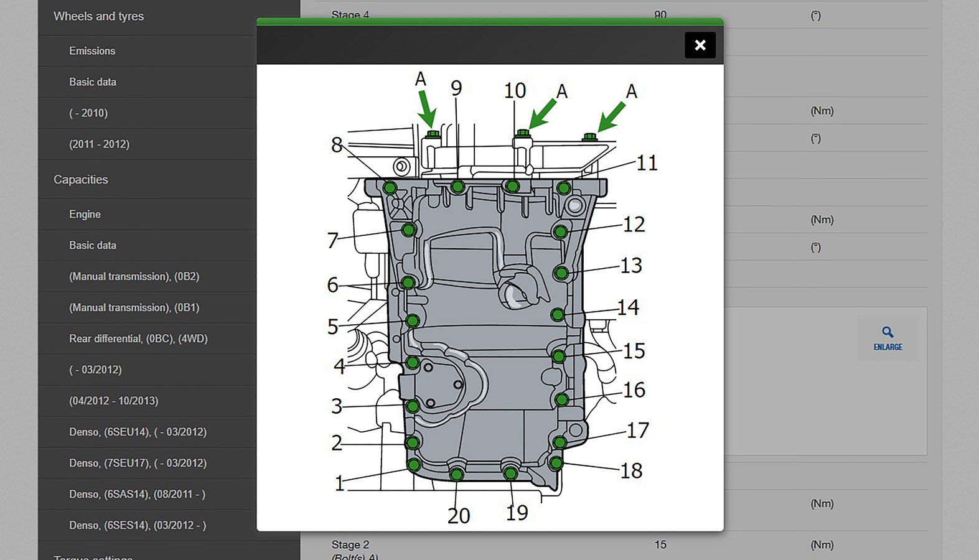
Task: Choose Manual transmission 0B2 entry
Action: [134, 276]
